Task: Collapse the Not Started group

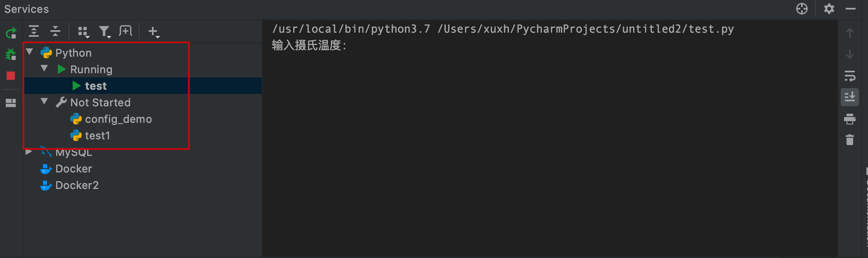Action: click(x=44, y=101)
